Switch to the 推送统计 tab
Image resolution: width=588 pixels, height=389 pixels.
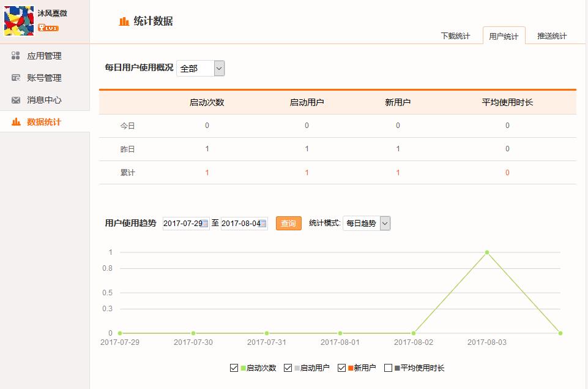click(552, 36)
